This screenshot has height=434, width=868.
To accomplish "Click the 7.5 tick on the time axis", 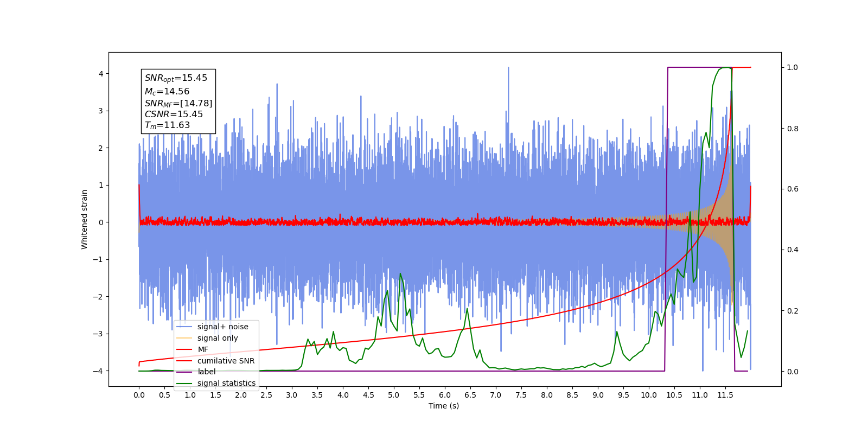I will point(521,395).
